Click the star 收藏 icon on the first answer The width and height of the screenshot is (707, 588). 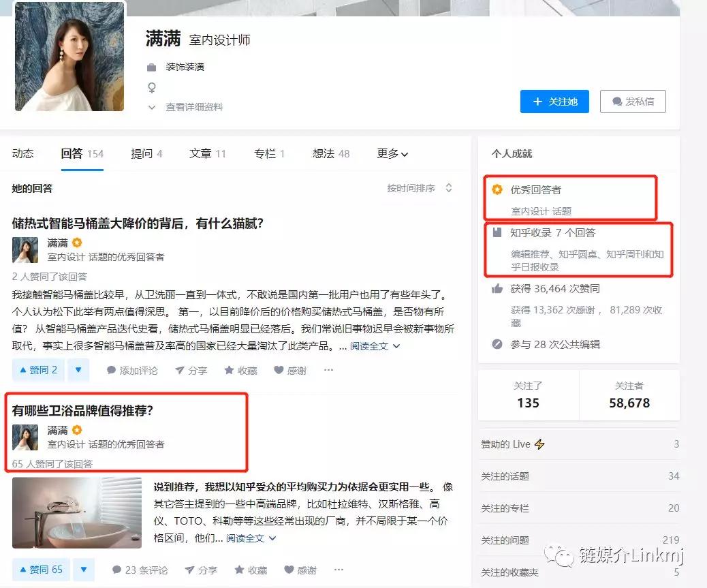point(229,370)
